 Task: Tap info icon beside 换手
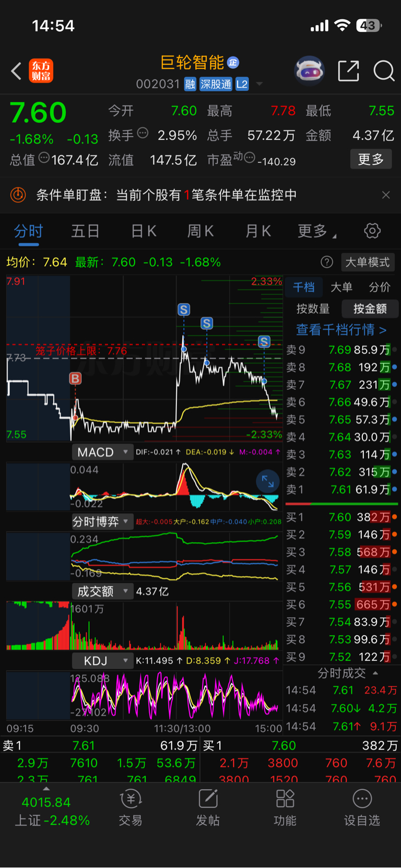pos(143,133)
